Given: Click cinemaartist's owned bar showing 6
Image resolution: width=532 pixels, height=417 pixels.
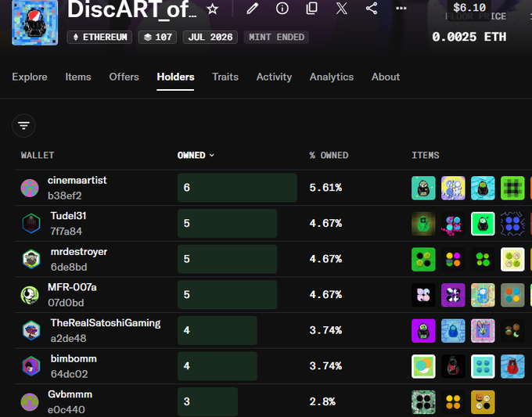Looking at the screenshot, I should pyautogui.click(x=237, y=188).
